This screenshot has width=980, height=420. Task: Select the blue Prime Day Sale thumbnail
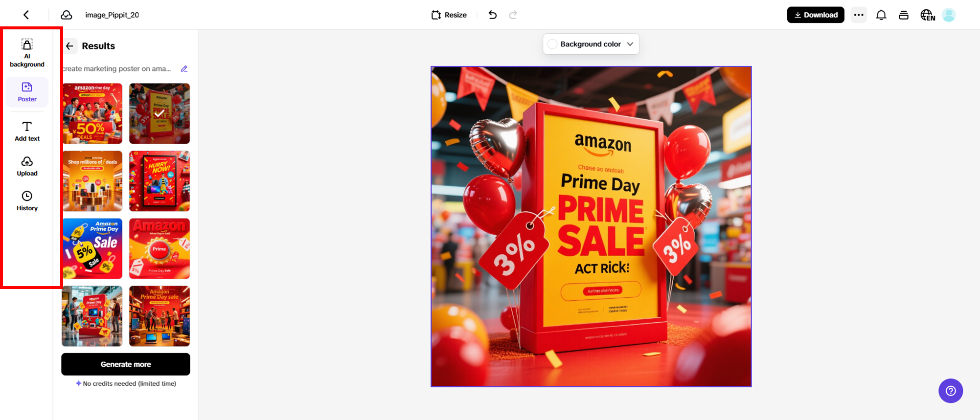92,248
